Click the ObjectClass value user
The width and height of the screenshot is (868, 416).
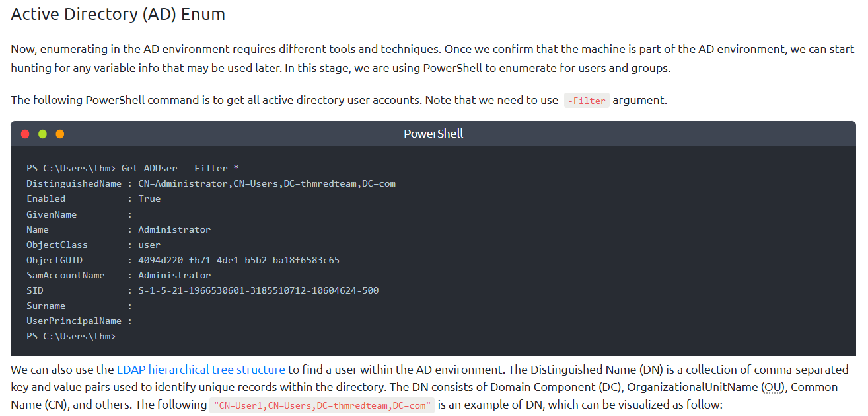tap(149, 245)
